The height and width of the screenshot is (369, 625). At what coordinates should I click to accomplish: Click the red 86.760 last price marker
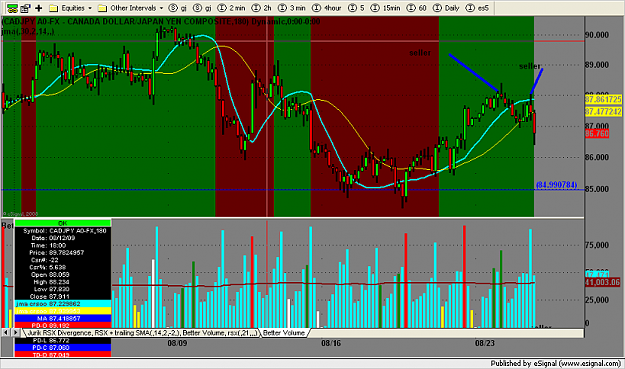597,133
